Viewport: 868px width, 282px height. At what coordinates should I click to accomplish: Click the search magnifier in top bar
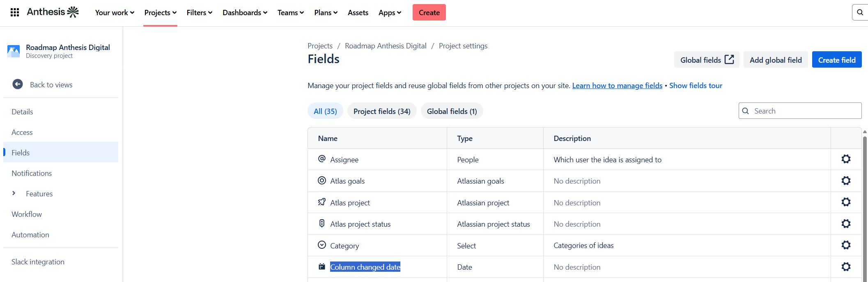pos(860,12)
